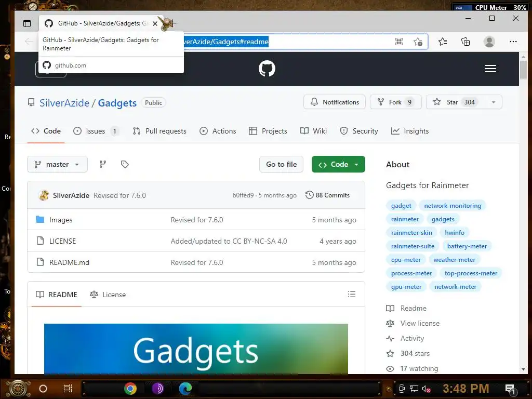This screenshot has height=399, width=532.
Task: Click the network-monitoring topic tag
Action: (453, 206)
